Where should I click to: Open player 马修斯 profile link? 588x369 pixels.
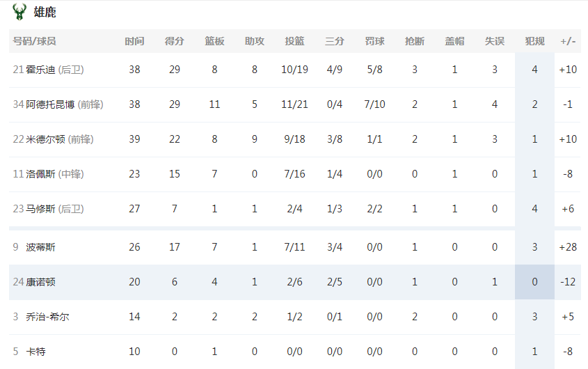(40, 209)
